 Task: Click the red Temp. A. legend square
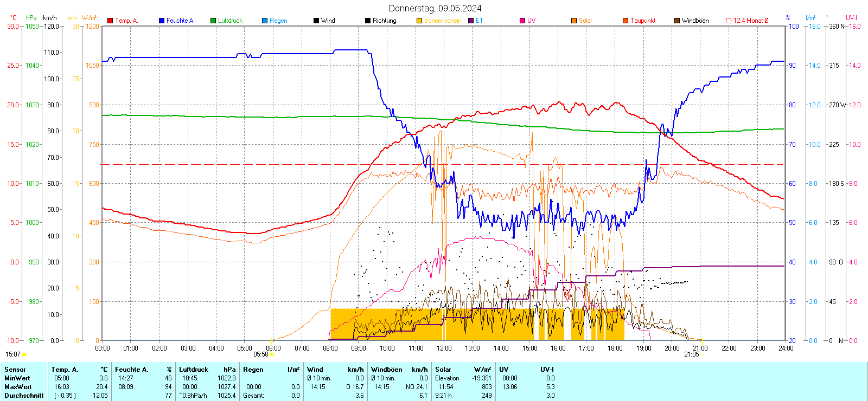(x=110, y=21)
